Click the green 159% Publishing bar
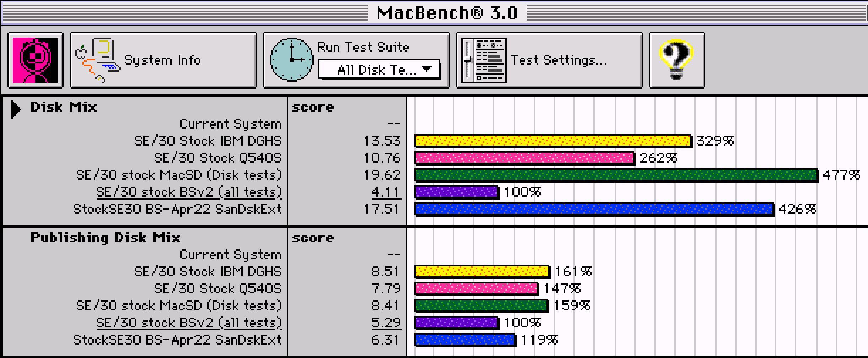The image size is (868, 358). tap(482, 305)
